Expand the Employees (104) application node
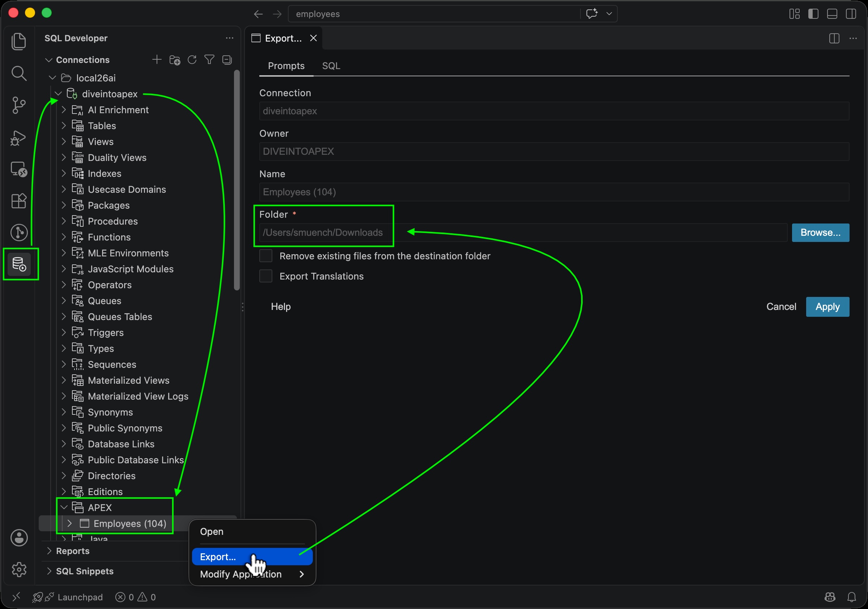The width and height of the screenshot is (868, 609). click(x=69, y=523)
